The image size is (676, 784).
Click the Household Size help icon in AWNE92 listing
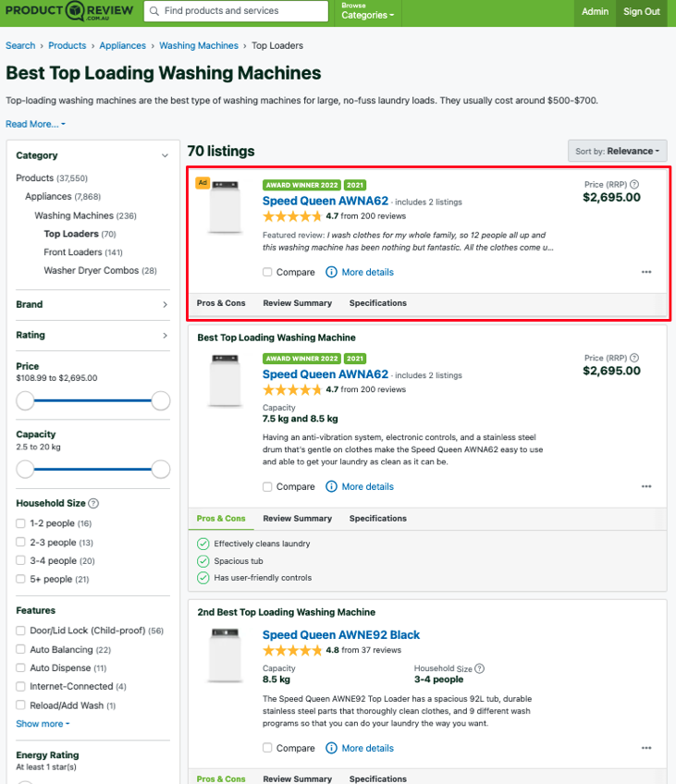[480, 668]
